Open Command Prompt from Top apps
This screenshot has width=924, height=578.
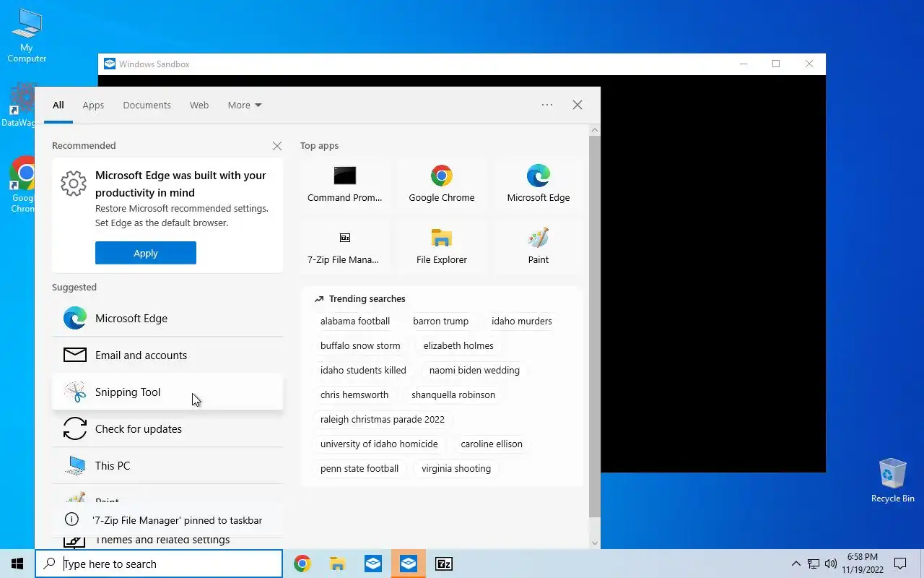(345, 184)
